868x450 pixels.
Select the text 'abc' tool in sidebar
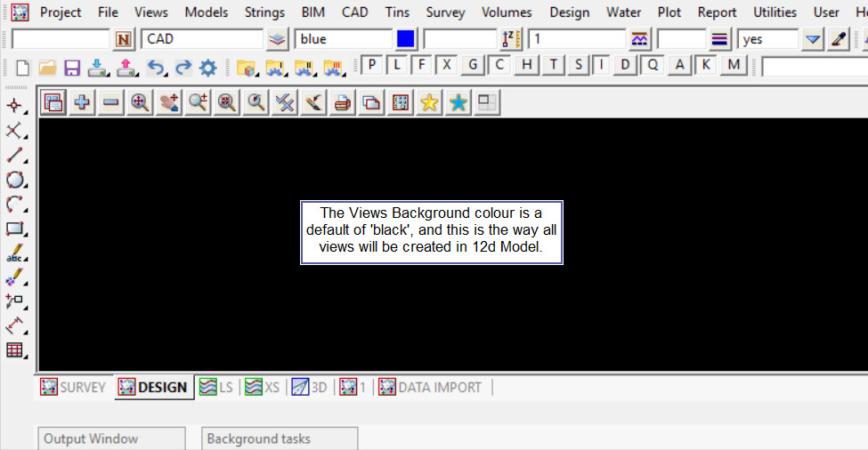(14, 253)
